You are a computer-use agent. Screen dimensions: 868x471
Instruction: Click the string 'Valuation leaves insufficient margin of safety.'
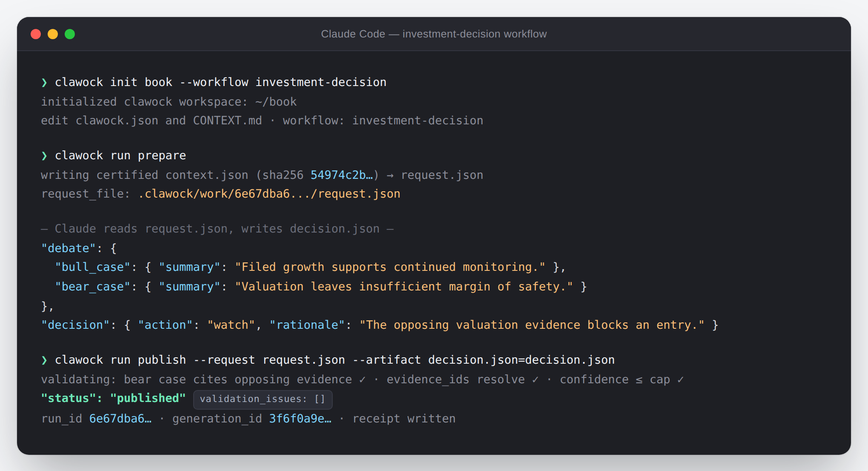(404, 287)
